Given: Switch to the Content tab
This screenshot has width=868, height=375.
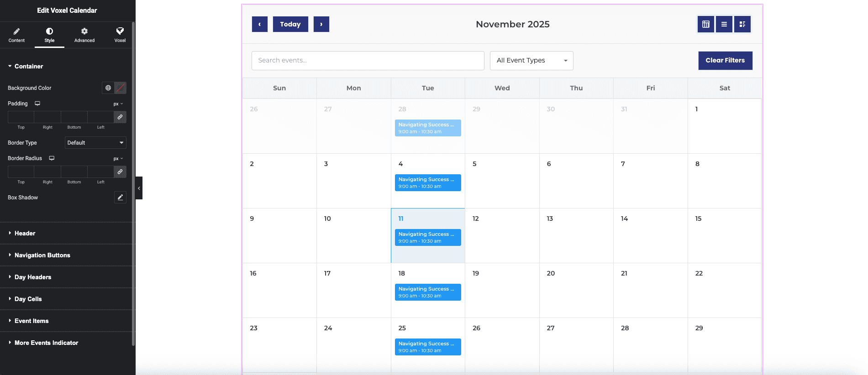Looking at the screenshot, I should point(16,35).
